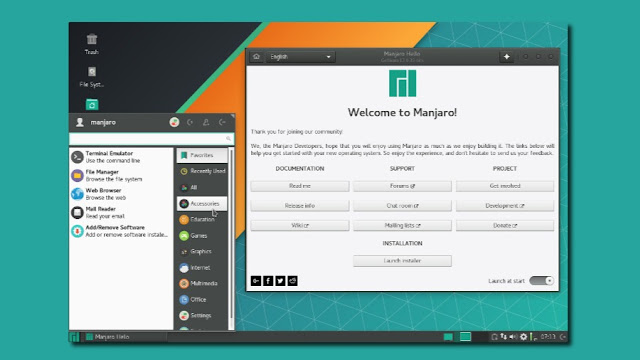This screenshot has height=360, width=640.
Task: Launch Terminal Emulator from favorites
Action: [122, 157]
